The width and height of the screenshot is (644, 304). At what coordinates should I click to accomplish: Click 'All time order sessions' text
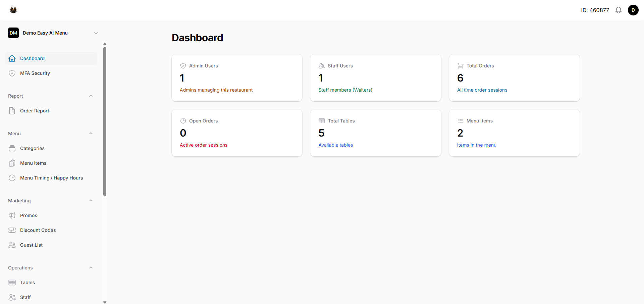[482, 90]
